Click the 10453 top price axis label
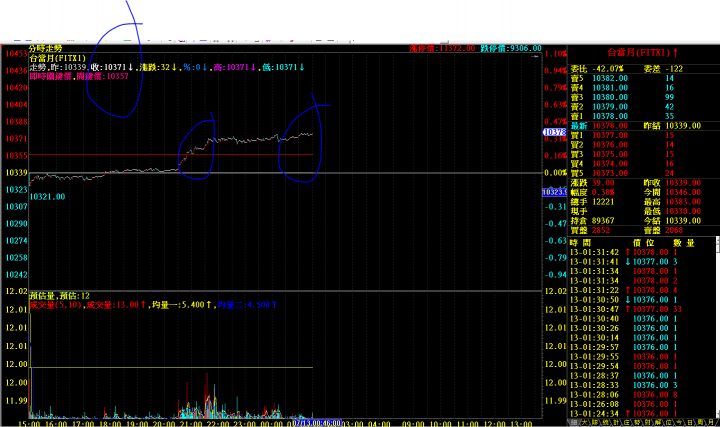 tap(16, 54)
